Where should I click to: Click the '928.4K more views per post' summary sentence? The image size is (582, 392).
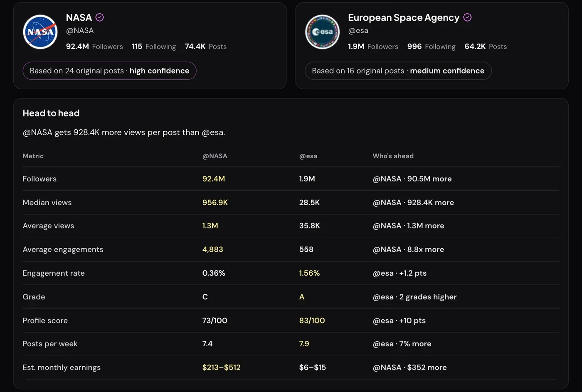coord(124,132)
